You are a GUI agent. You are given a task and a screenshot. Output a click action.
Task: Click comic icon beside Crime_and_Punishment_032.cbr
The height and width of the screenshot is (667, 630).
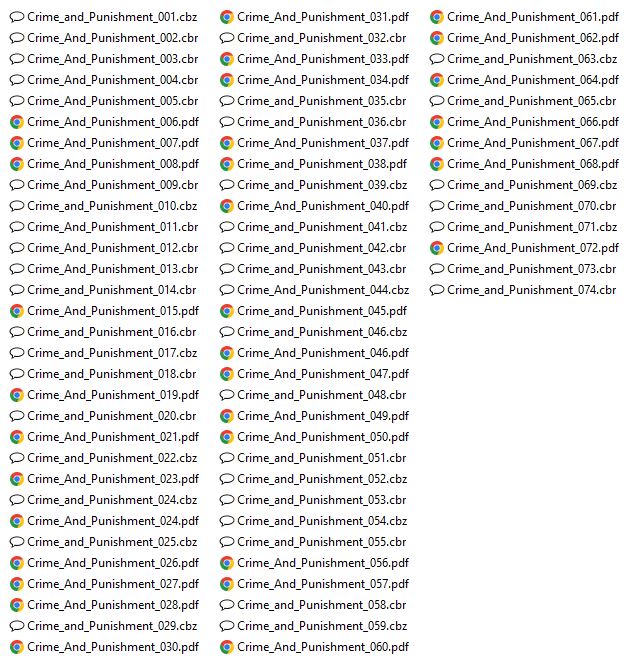(x=227, y=38)
